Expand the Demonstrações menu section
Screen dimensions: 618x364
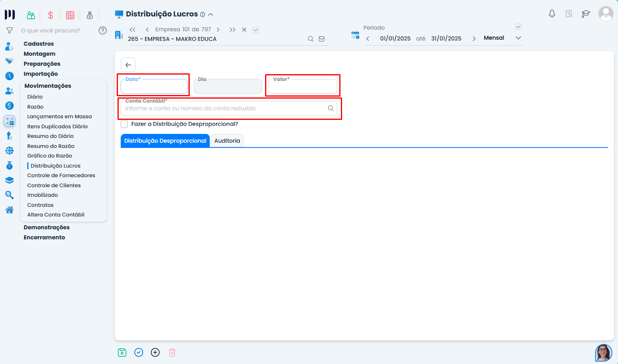47,227
